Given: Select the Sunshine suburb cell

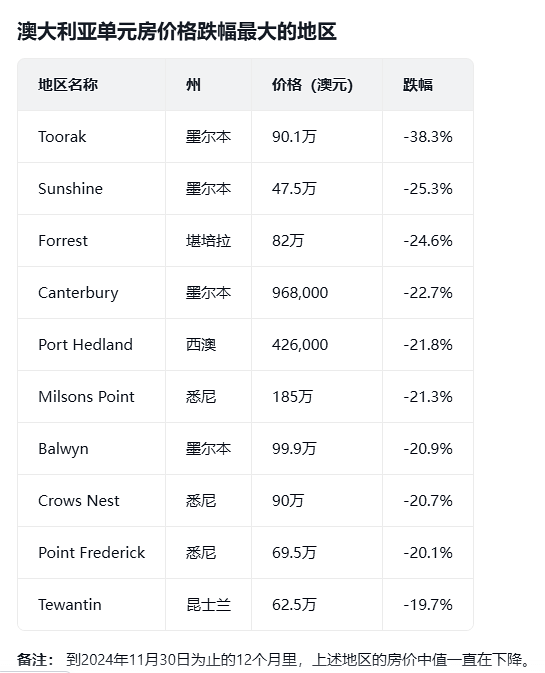Looking at the screenshot, I should [70, 188].
